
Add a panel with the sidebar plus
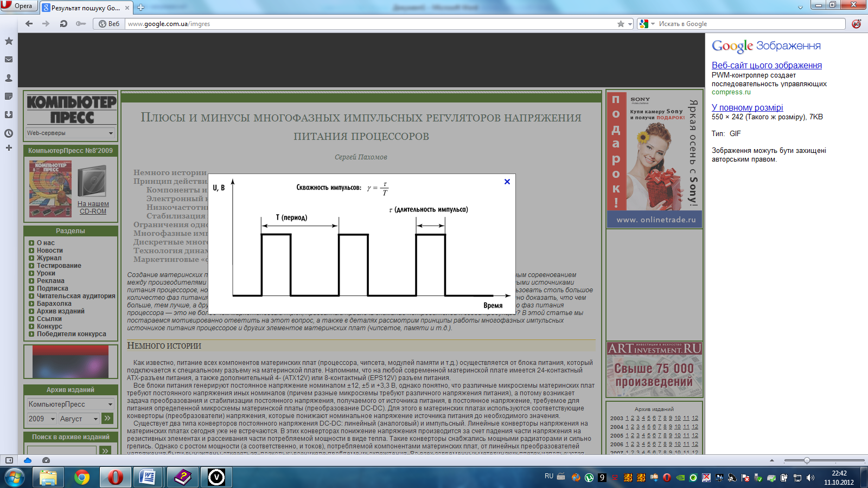tap(9, 147)
